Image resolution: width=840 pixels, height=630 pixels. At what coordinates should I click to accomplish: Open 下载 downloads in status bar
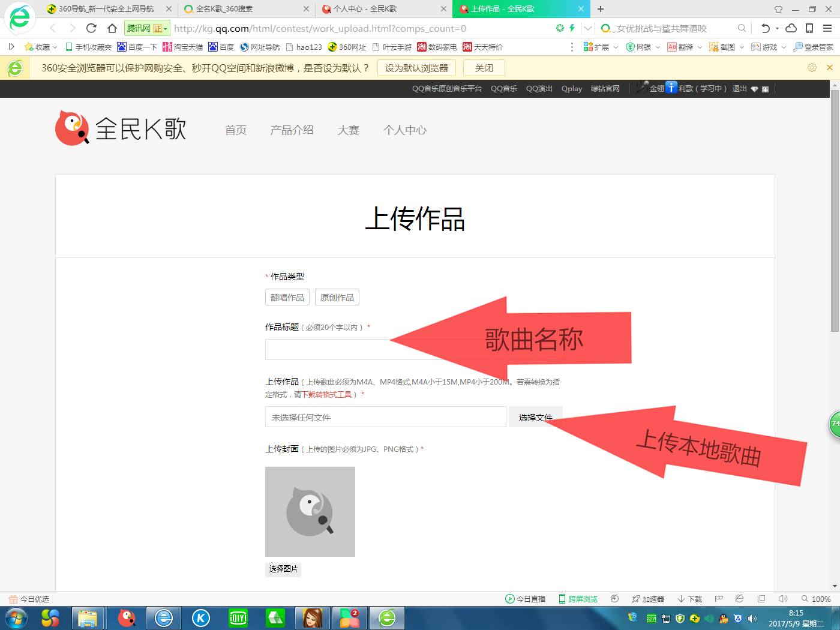[x=689, y=599]
